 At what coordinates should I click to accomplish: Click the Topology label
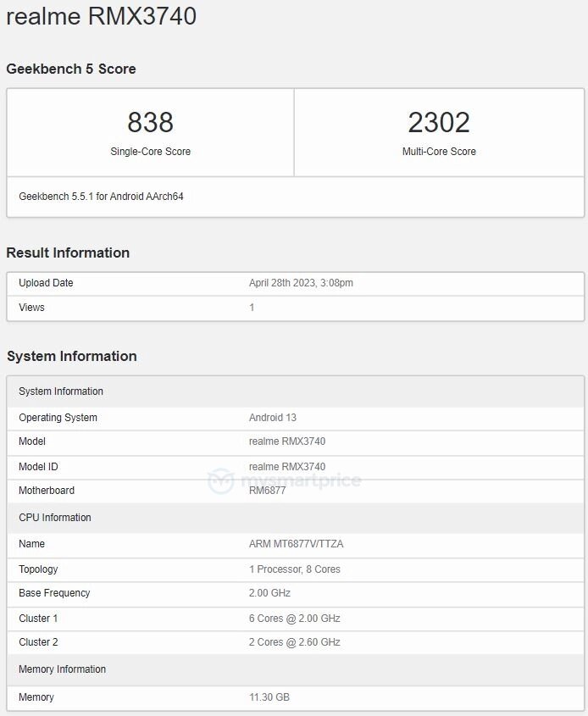click(38, 569)
